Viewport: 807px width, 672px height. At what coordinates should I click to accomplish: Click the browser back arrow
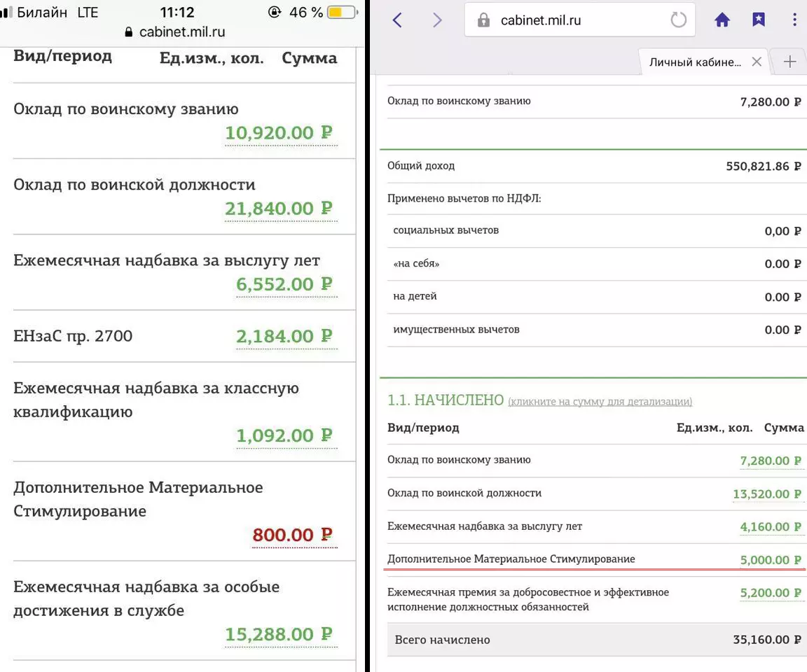(397, 20)
